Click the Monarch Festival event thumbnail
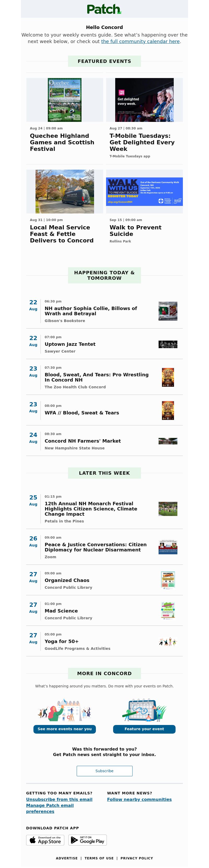 coord(168,509)
